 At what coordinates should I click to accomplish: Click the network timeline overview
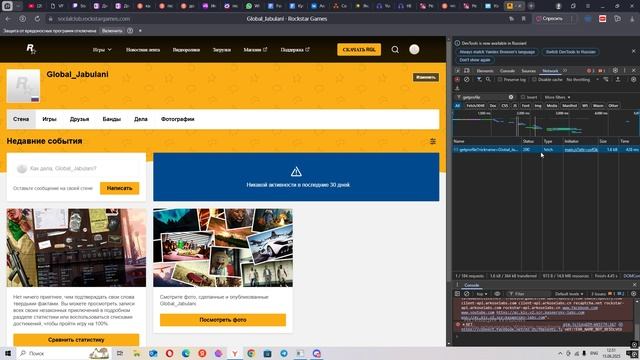click(546, 124)
